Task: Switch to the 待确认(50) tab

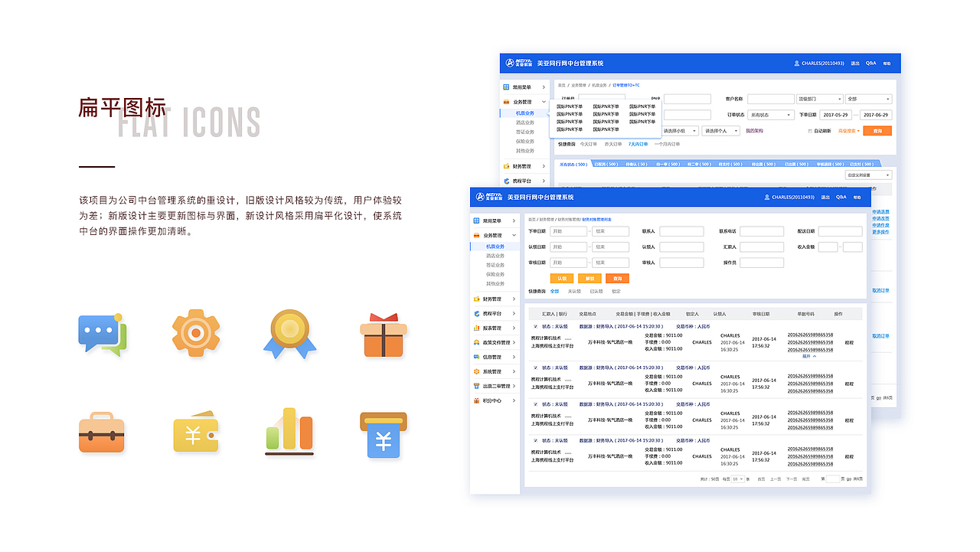Action: pos(637,164)
